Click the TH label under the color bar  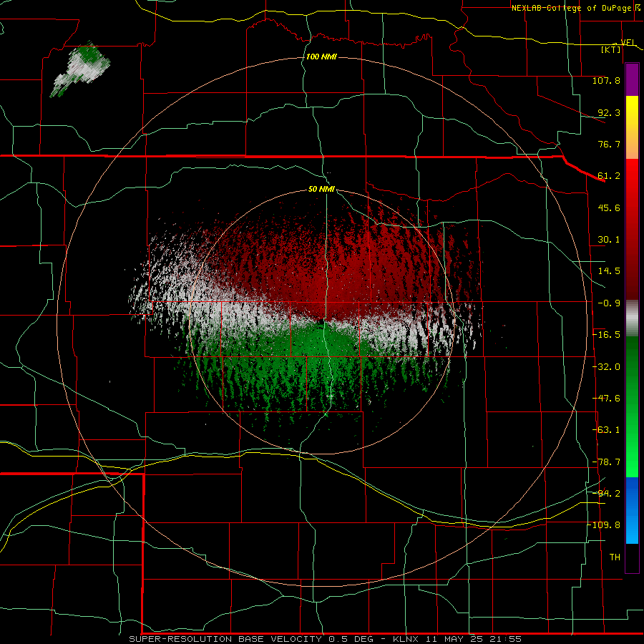point(615,557)
